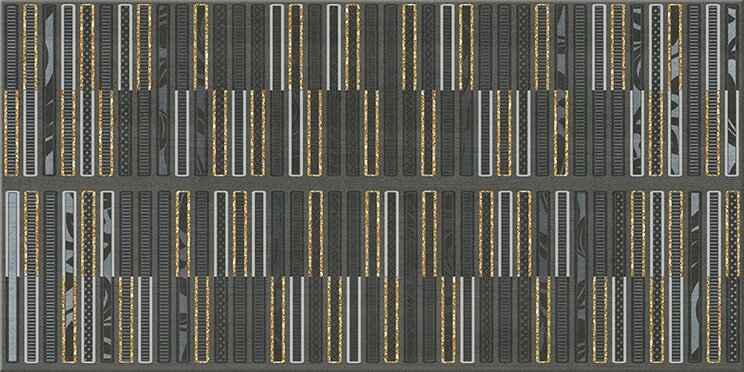Click the first gold glitter bar in top row
The height and width of the screenshot is (372, 744).
click(30, 47)
